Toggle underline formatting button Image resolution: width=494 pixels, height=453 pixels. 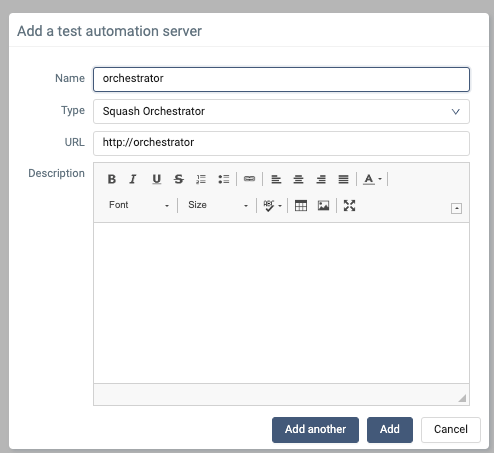coord(156,179)
